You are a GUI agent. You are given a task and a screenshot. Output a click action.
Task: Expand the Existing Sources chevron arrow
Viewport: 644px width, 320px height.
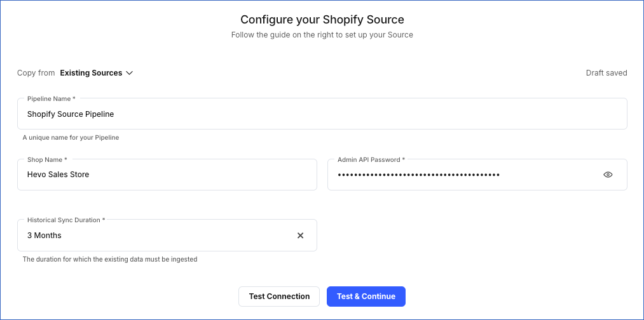pos(130,73)
